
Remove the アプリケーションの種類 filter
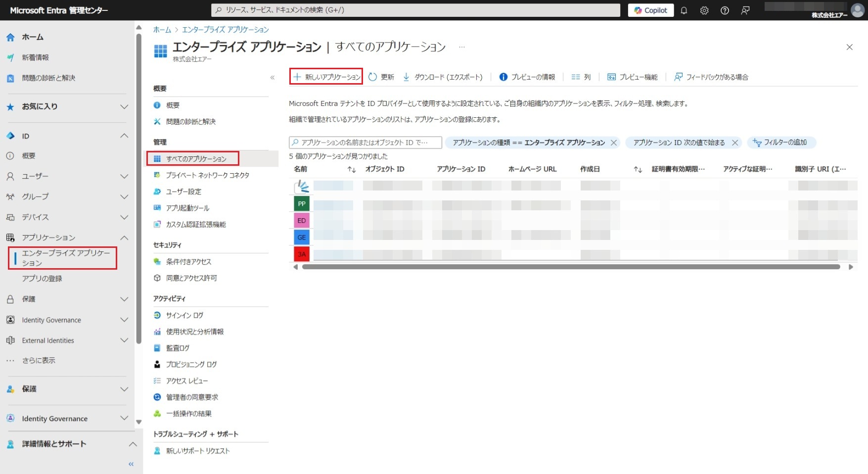[614, 143]
